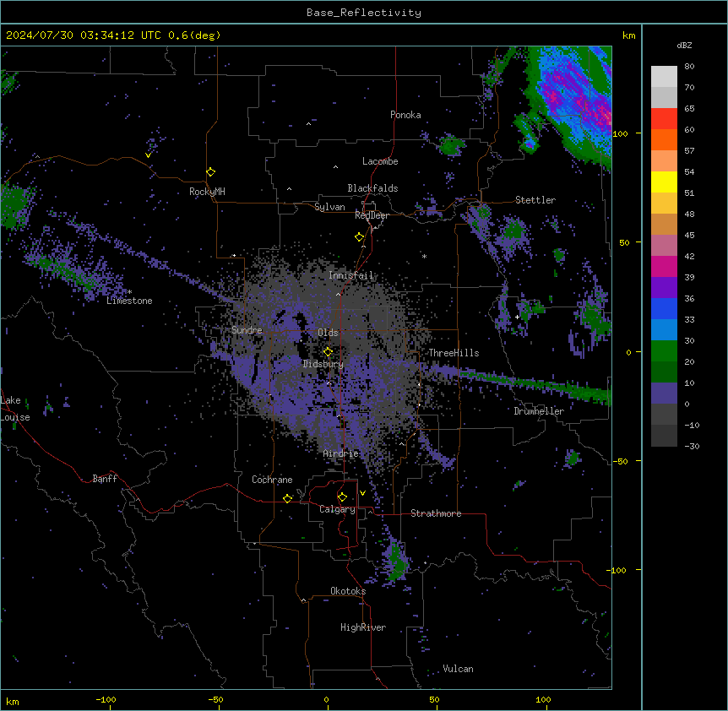The image size is (728, 711).
Task: Select the deep orange 57–60 dBZ legend swatch
Action: pyautogui.click(x=664, y=139)
